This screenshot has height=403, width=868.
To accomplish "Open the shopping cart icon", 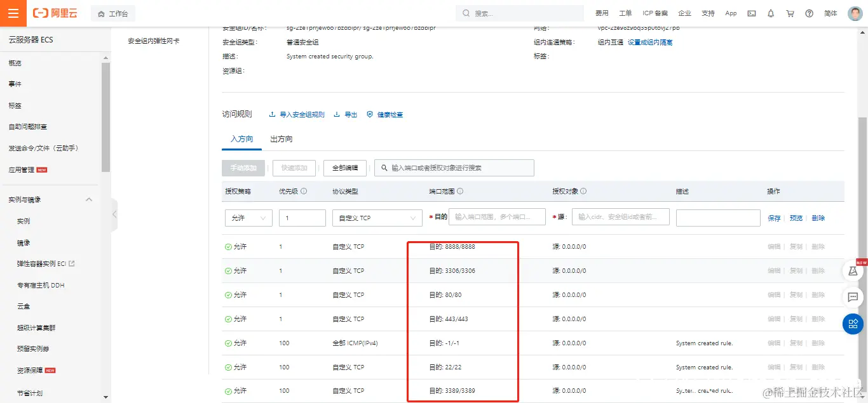I will (790, 13).
